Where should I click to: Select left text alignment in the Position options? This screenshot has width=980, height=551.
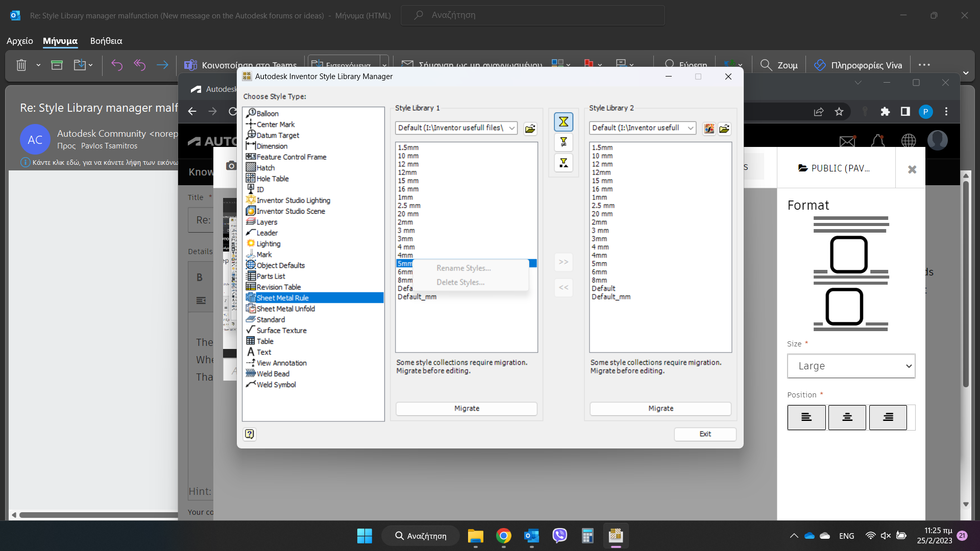pos(806,417)
